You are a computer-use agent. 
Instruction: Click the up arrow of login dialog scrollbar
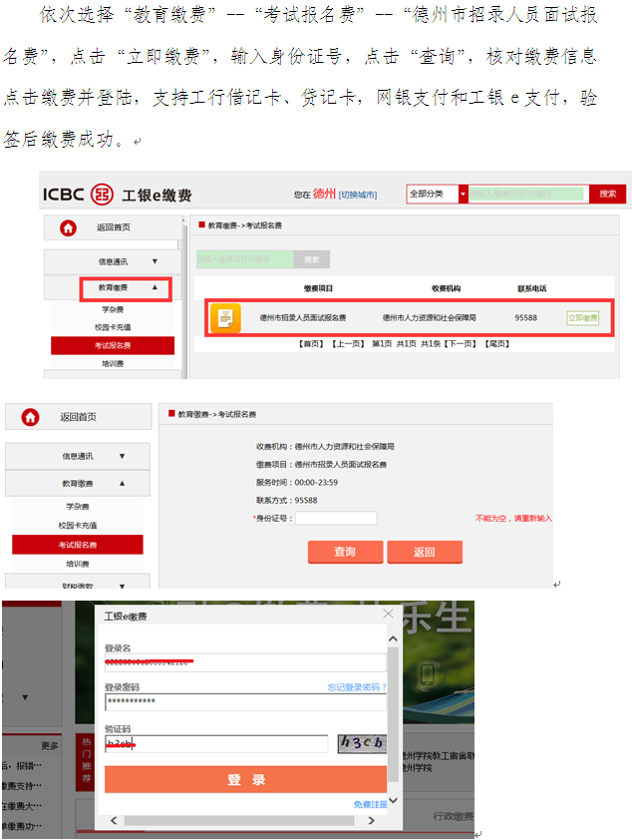[x=393, y=639]
